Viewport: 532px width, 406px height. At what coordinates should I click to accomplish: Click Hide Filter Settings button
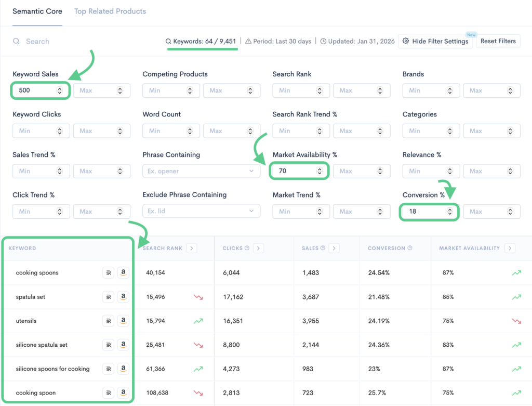435,42
